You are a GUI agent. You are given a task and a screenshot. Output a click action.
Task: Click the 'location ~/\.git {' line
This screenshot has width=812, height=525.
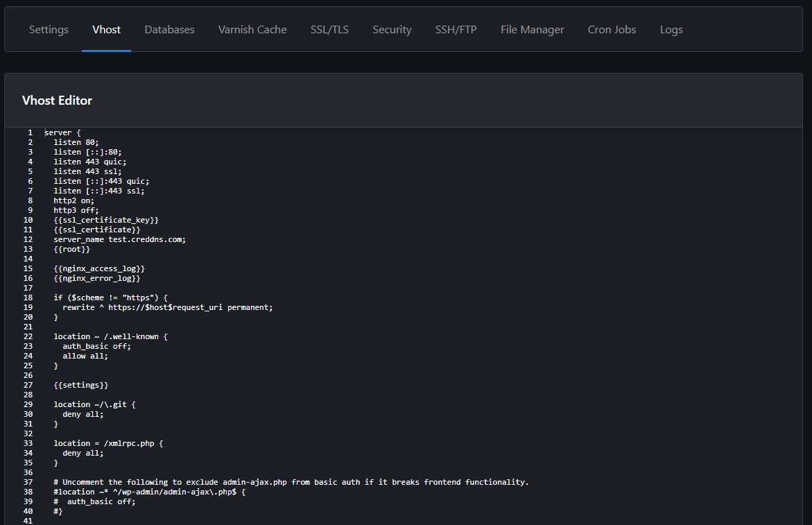tap(94, 404)
